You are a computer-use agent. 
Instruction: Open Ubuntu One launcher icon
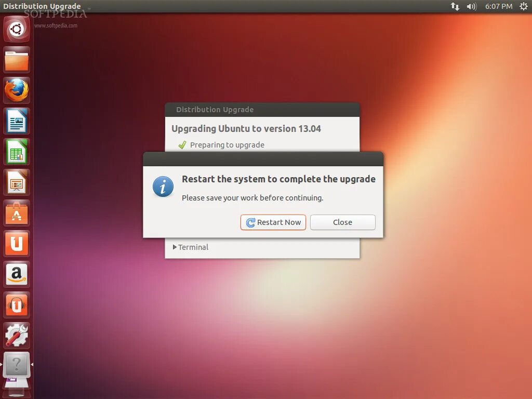tap(17, 244)
